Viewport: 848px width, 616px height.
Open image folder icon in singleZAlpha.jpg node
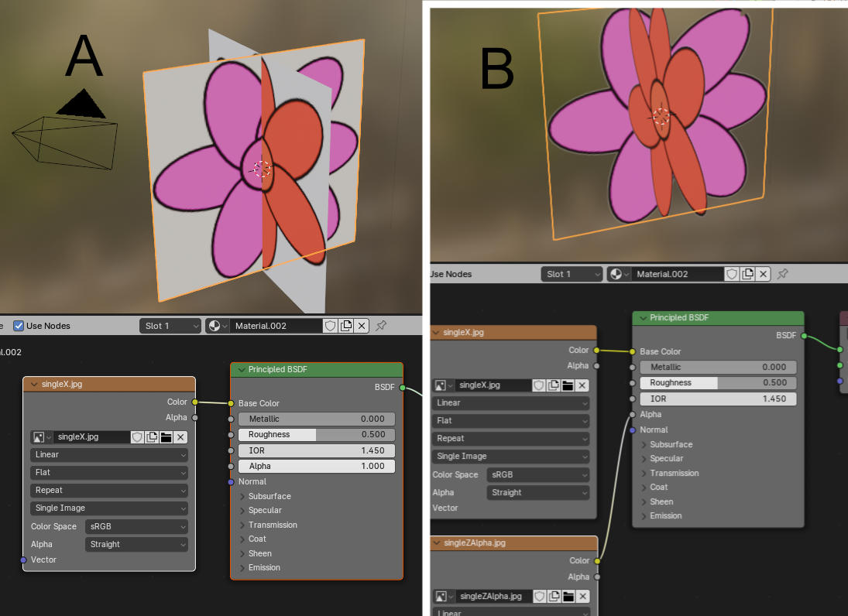click(x=568, y=596)
